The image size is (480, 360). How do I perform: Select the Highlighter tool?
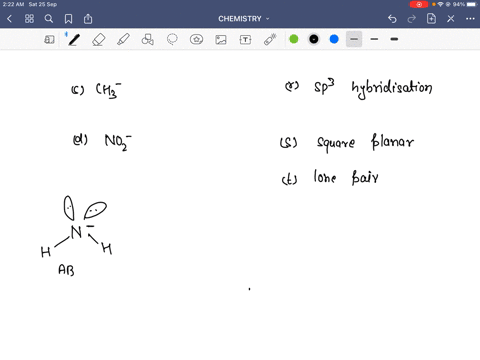123,39
